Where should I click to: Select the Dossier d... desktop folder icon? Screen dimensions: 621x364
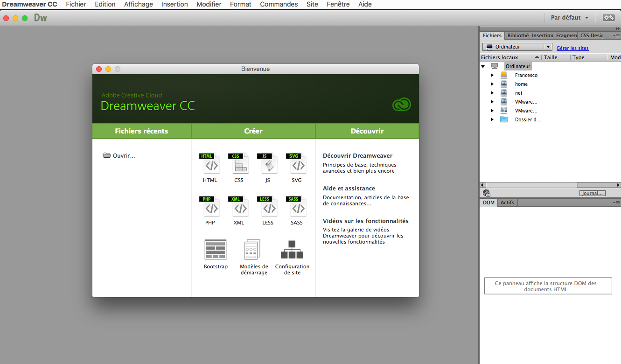[x=504, y=119]
